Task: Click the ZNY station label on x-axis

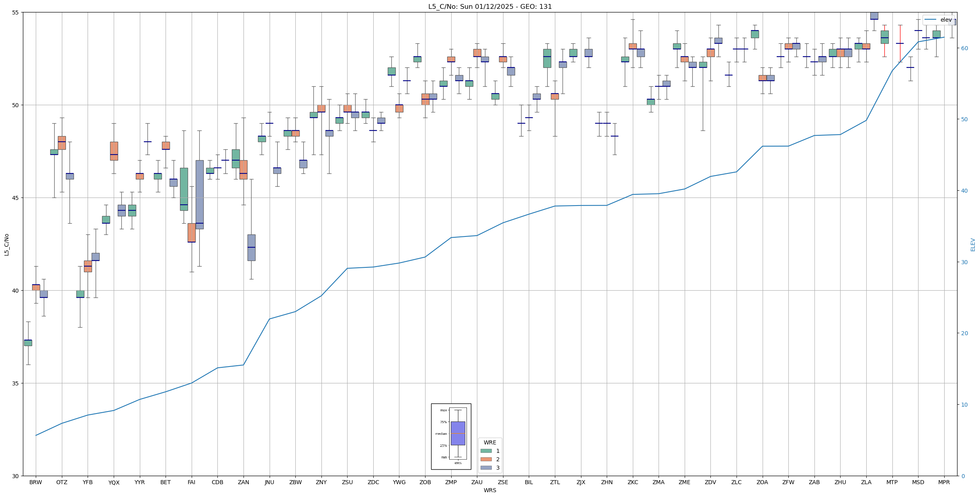Action: tap(321, 482)
